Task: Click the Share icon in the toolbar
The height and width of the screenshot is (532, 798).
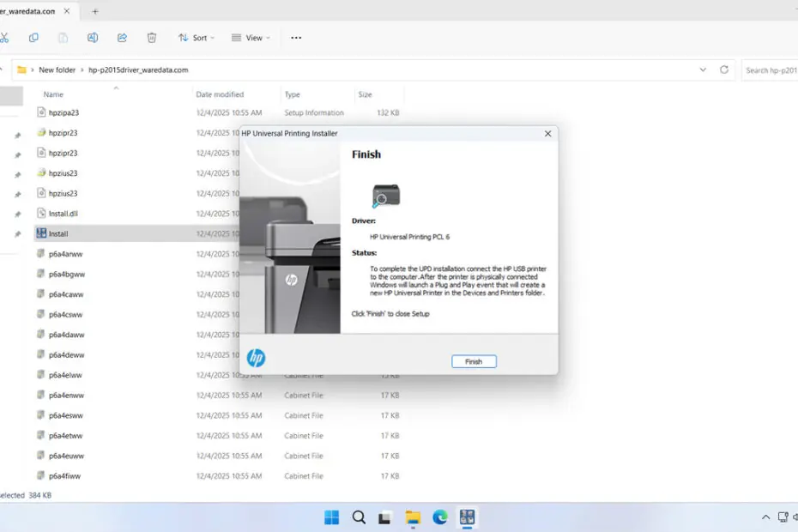Action: (x=122, y=38)
